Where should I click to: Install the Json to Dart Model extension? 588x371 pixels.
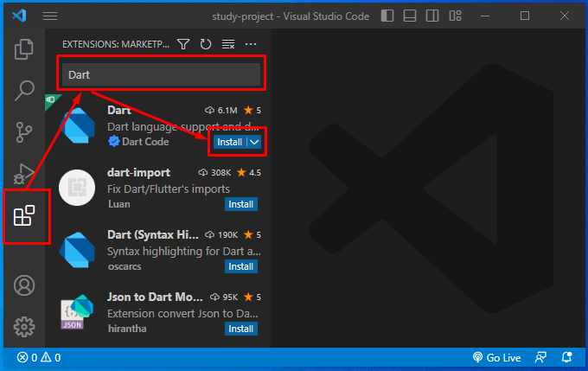click(x=240, y=329)
